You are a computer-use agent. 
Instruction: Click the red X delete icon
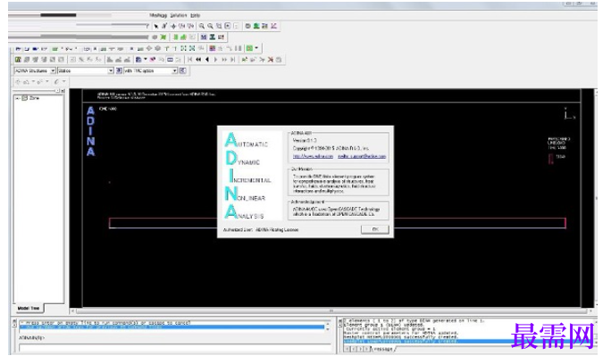tap(271, 60)
